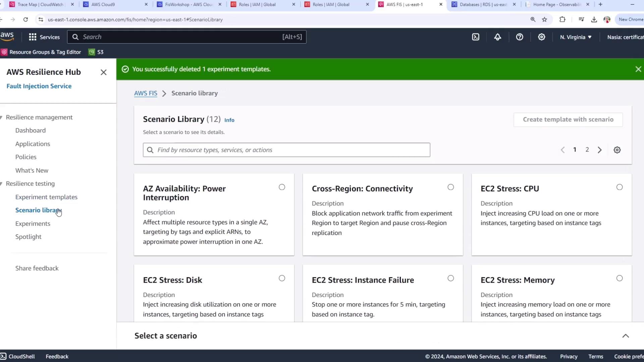Screen dimensions: 644x362
Task: Click the scenario search field
Action: pyautogui.click(x=286, y=150)
